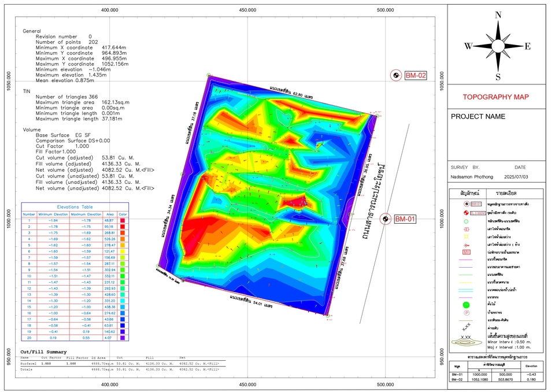Viewport: 555px width, 392px height.
Task: Click the PROJECT NAME label
Action: (479, 116)
